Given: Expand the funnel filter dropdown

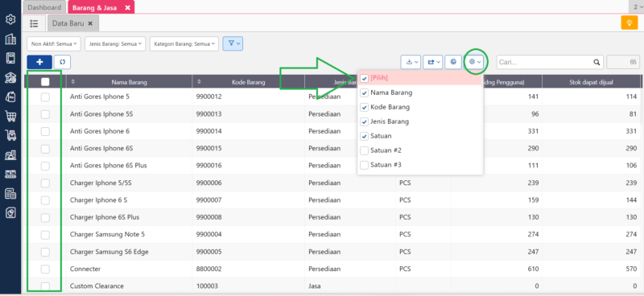Looking at the screenshot, I should [x=233, y=43].
